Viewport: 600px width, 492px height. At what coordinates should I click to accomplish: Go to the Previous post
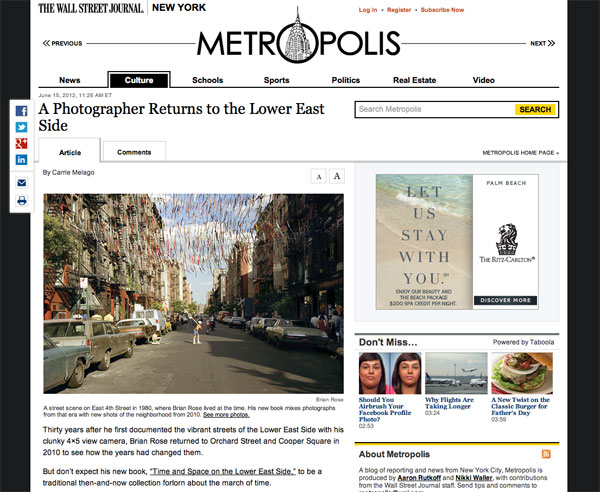click(x=62, y=43)
